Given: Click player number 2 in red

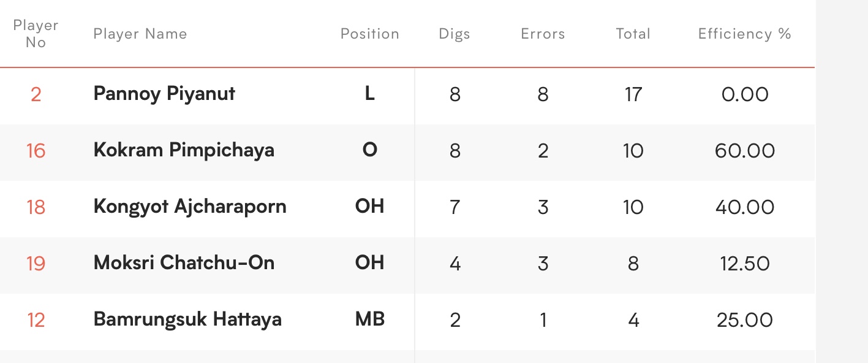Looking at the screenshot, I should tap(36, 94).
